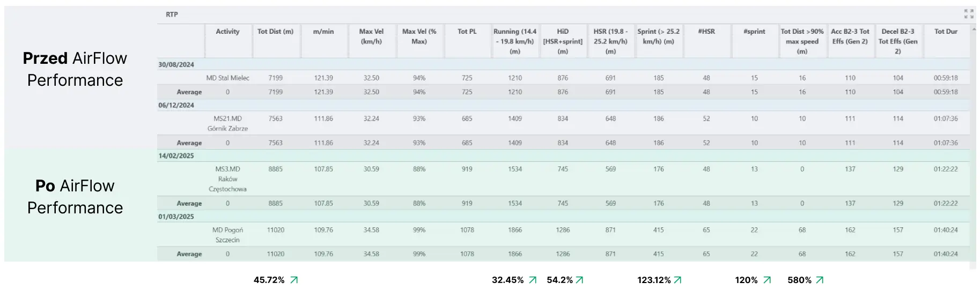Screen dimensions: 980x297
Task: Sort by the Tot Dist (m) column header
Action: pos(275,32)
